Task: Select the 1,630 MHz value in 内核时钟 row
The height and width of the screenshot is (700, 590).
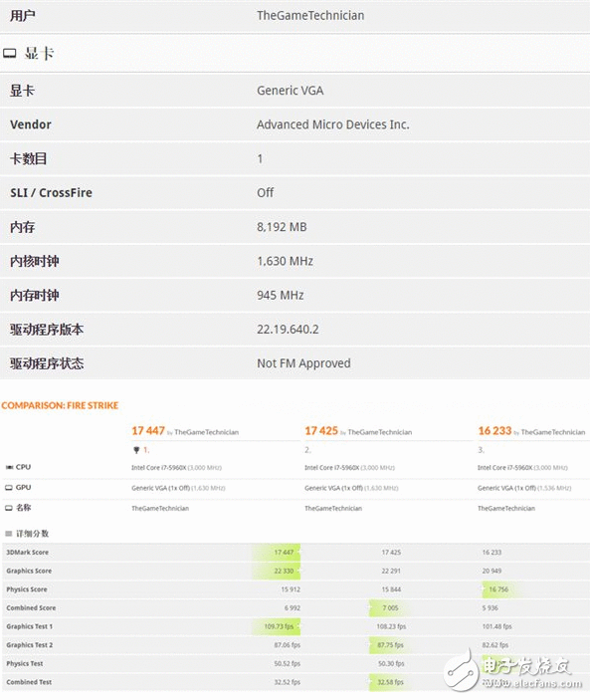Action: coord(285,261)
